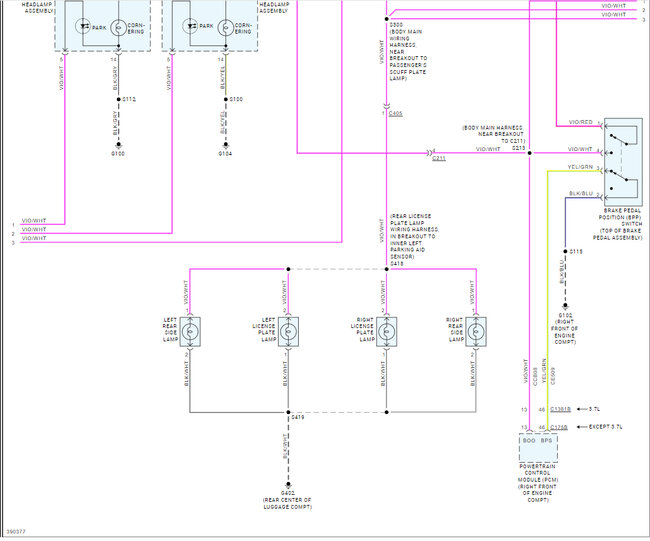Click the Right License Plate Lamp symbol
This screenshot has width=650, height=541.
tap(386, 332)
